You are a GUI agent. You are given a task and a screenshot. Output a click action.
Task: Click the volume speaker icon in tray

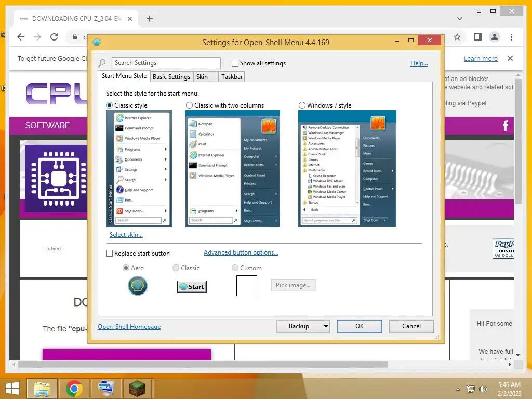[483, 389]
